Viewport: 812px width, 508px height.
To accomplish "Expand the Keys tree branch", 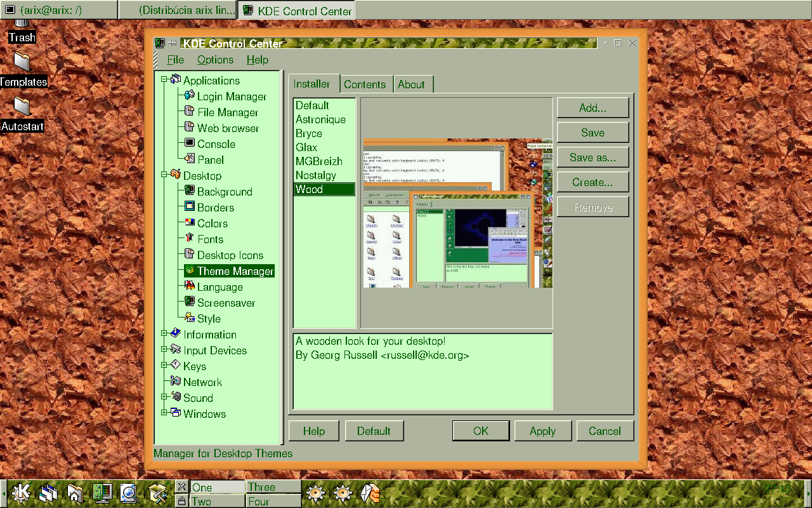I will click(164, 365).
